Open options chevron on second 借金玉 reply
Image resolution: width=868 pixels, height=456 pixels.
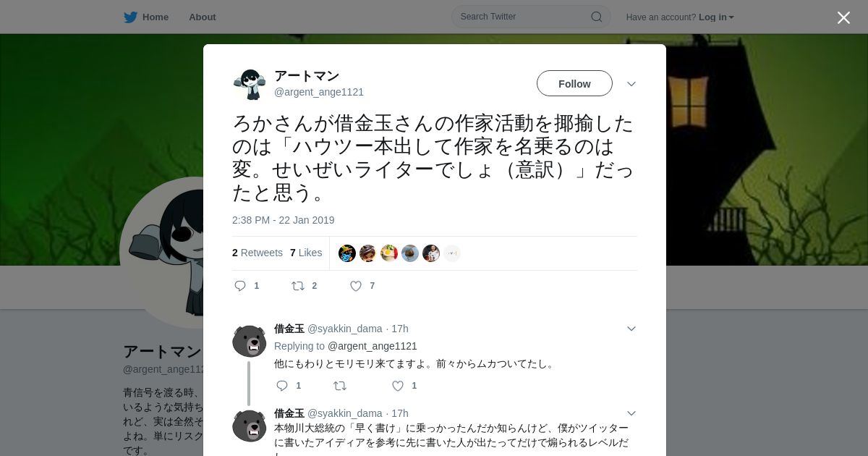point(631,413)
